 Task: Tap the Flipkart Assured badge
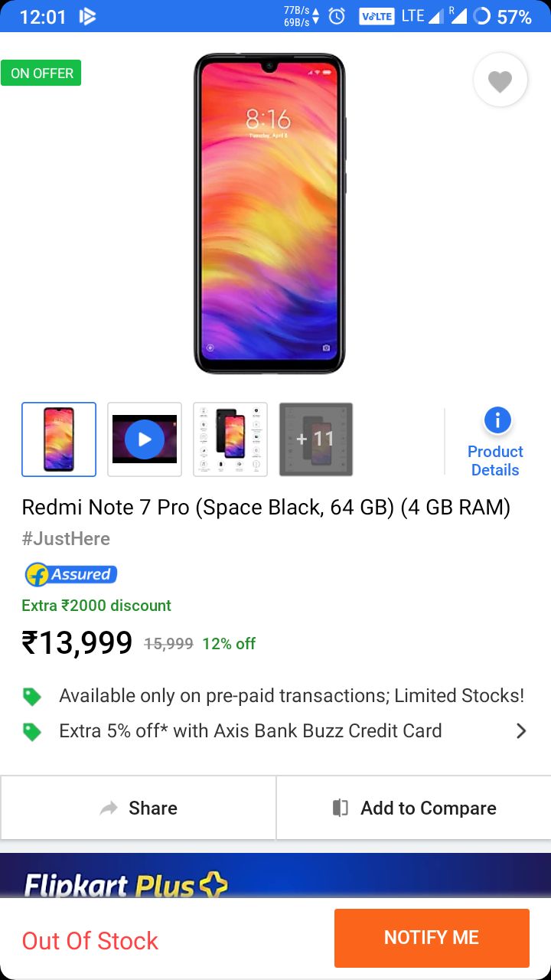[x=70, y=574]
